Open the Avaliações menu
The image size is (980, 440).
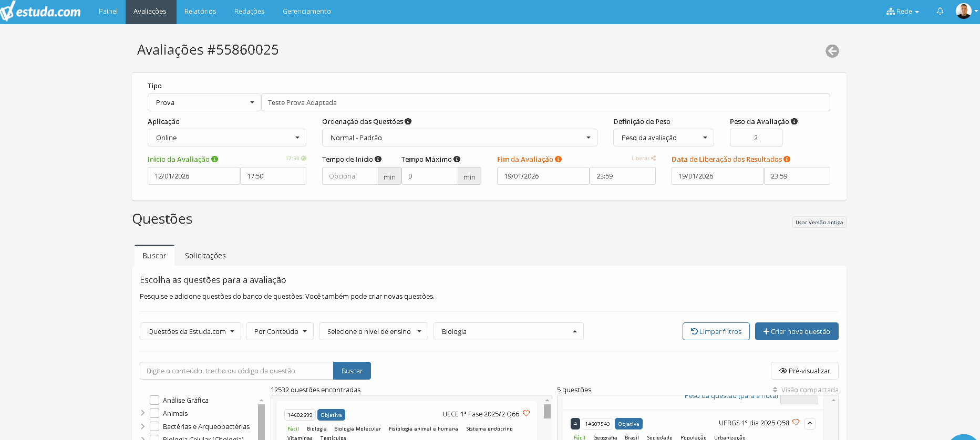pyautogui.click(x=150, y=12)
